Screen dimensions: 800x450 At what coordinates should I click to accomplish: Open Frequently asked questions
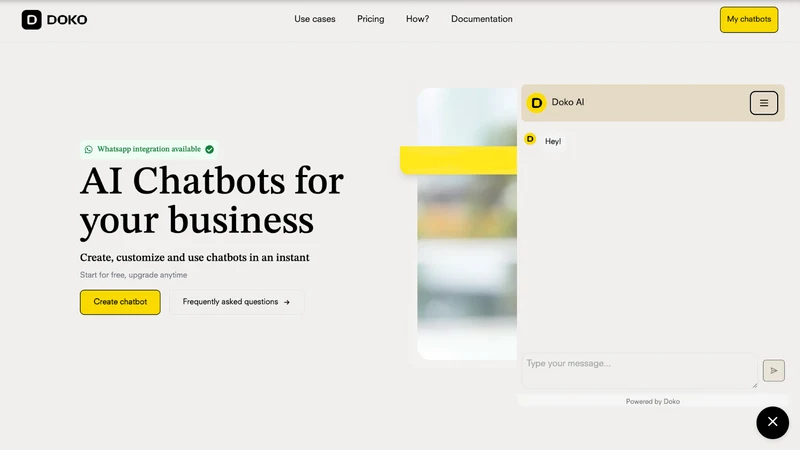[x=236, y=302]
